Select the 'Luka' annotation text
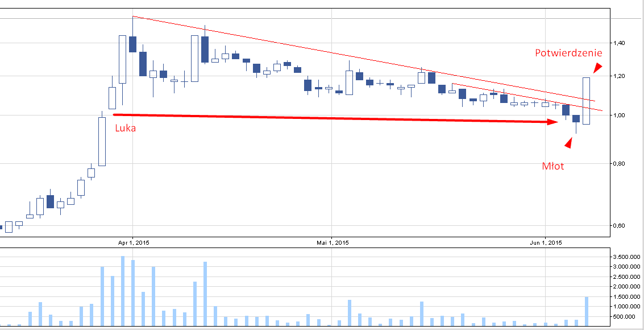 (126, 129)
